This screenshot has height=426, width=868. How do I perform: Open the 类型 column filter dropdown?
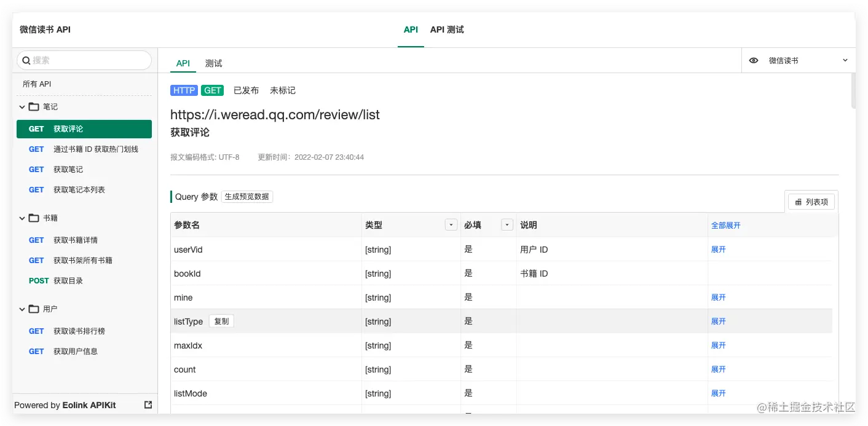pos(451,225)
